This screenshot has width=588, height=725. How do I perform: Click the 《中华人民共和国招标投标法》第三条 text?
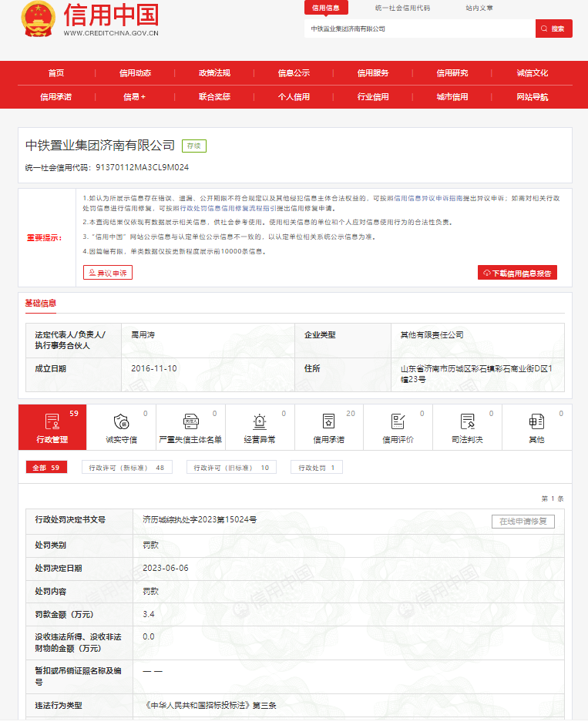click(x=210, y=706)
